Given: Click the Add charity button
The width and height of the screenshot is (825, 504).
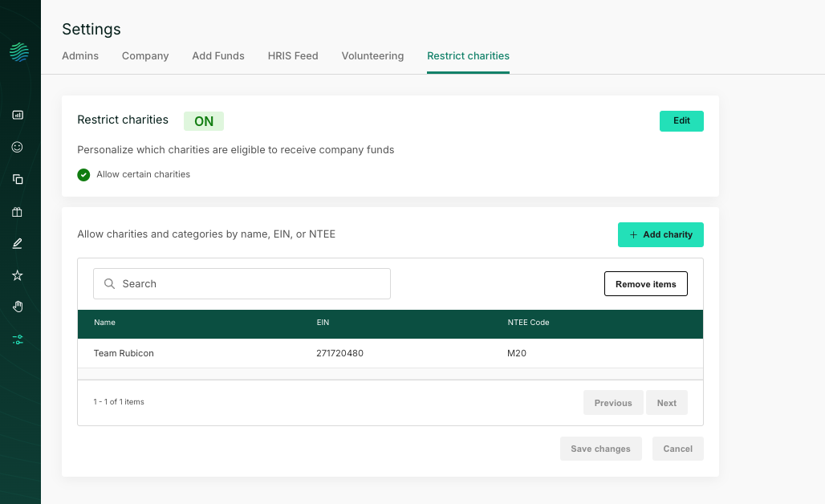Looking at the screenshot, I should (660, 234).
